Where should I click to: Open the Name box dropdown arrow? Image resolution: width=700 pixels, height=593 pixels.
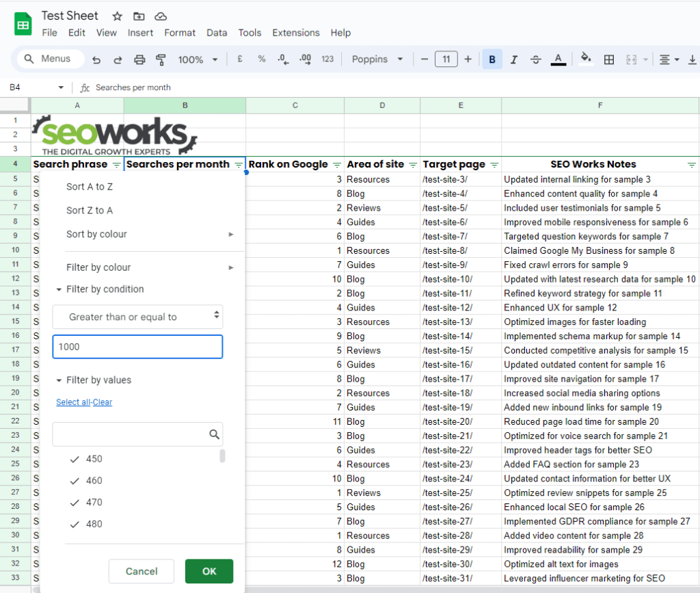(x=61, y=88)
